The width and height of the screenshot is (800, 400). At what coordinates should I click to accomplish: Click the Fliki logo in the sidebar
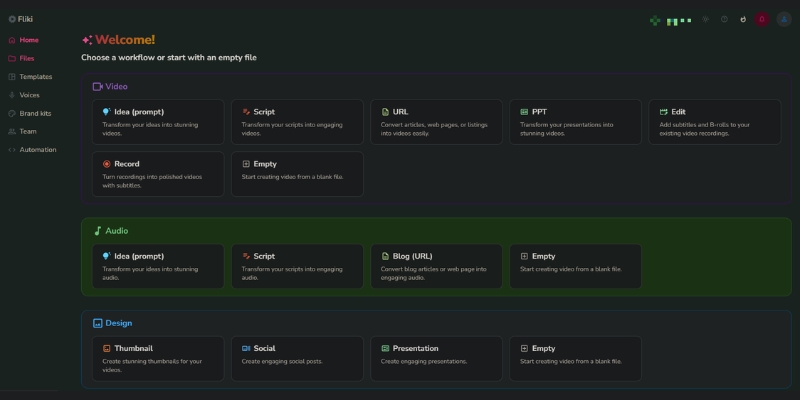20,19
